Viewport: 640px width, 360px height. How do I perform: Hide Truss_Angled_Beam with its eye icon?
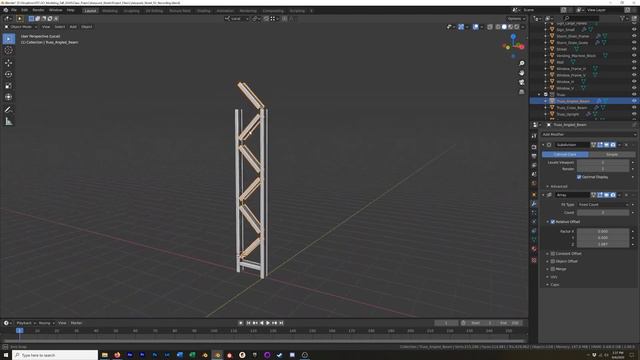click(x=634, y=101)
